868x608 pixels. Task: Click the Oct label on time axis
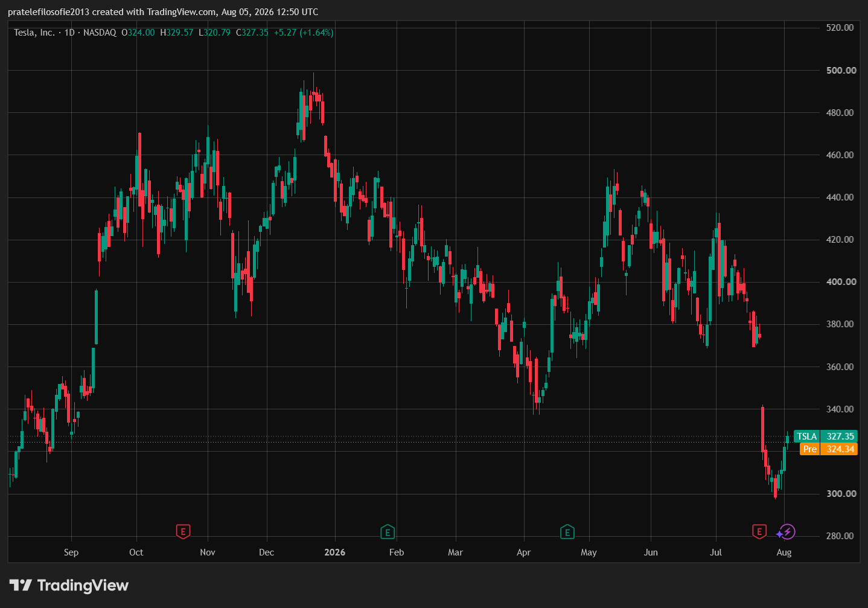[x=136, y=552]
